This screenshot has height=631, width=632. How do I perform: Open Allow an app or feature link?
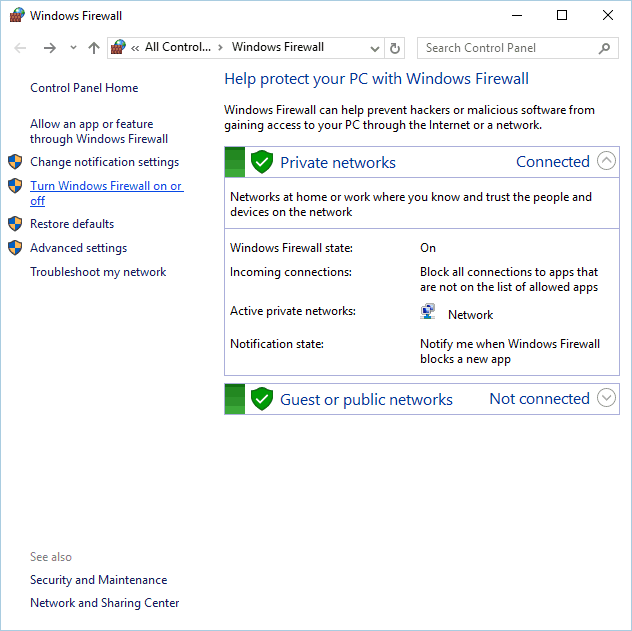[99, 131]
